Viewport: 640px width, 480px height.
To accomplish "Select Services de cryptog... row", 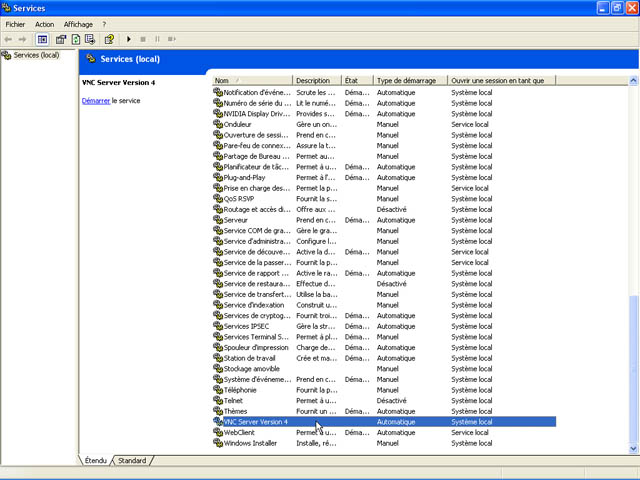I will pos(384,316).
